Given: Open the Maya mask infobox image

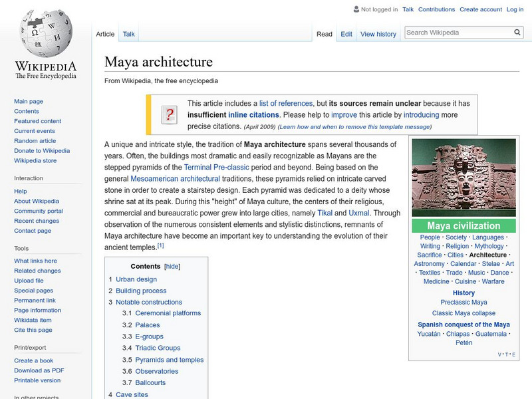Looking at the screenshot, I should click(x=464, y=178).
